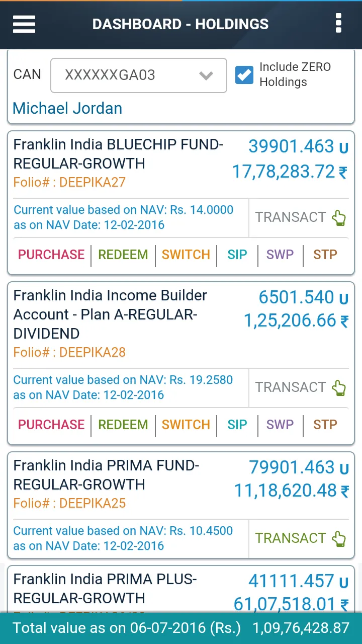Screen dimensions: 362x644
Task: Tap the hand icon for BLUECHIP fund
Action: pos(339,218)
